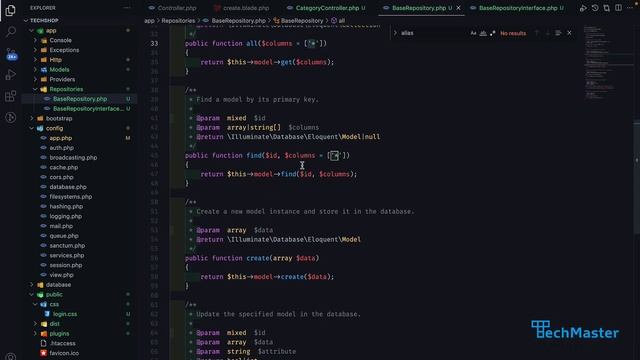
Task: Open Explorer's more actions ellipsis
Action: pos(127,8)
